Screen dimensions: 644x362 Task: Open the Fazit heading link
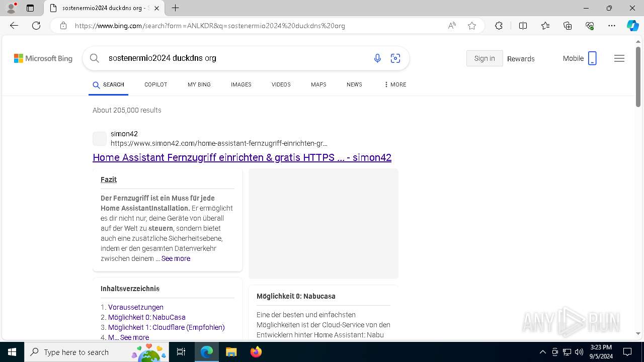coord(109,179)
